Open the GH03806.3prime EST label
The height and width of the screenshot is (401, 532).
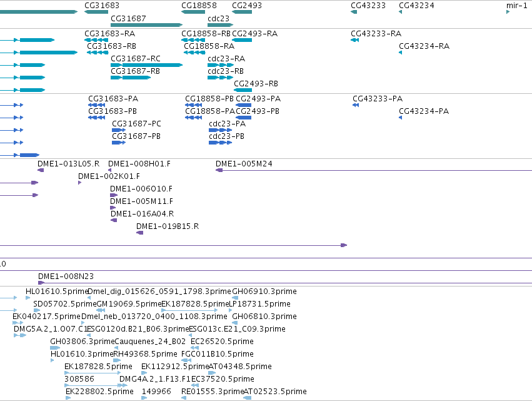(83, 342)
